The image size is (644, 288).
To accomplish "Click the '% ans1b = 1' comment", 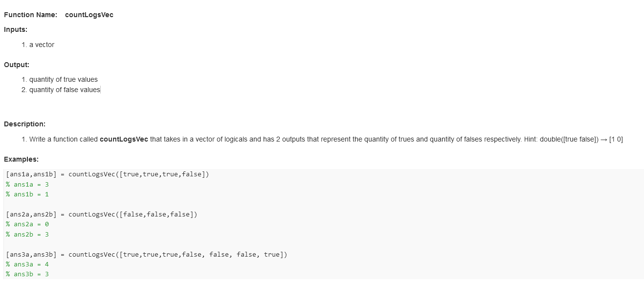I will click(x=27, y=194).
